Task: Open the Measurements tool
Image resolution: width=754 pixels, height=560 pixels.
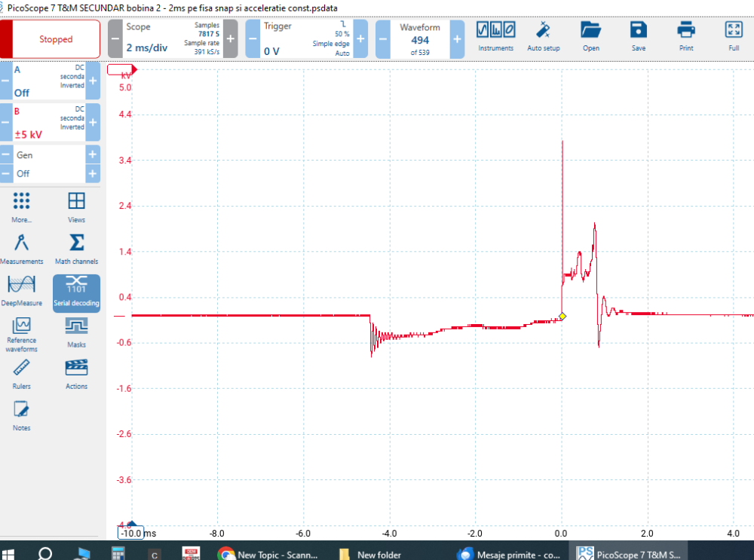Action: pyautogui.click(x=21, y=249)
